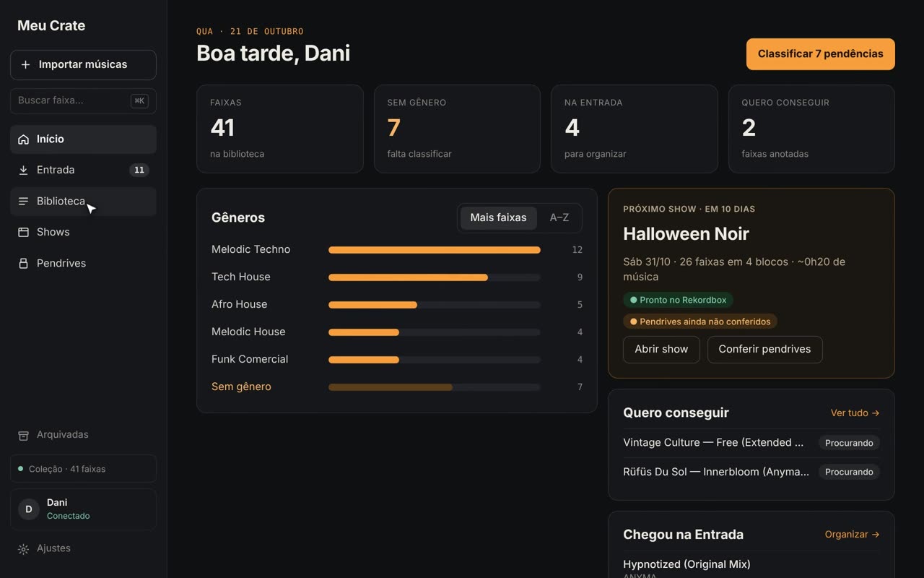924x578 pixels.
Task: Click the home icon beside Início
Action: pyautogui.click(x=24, y=139)
